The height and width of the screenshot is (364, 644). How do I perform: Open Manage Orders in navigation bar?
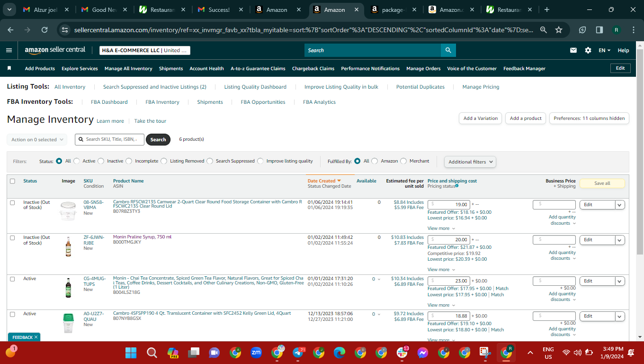tap(423, 68)
